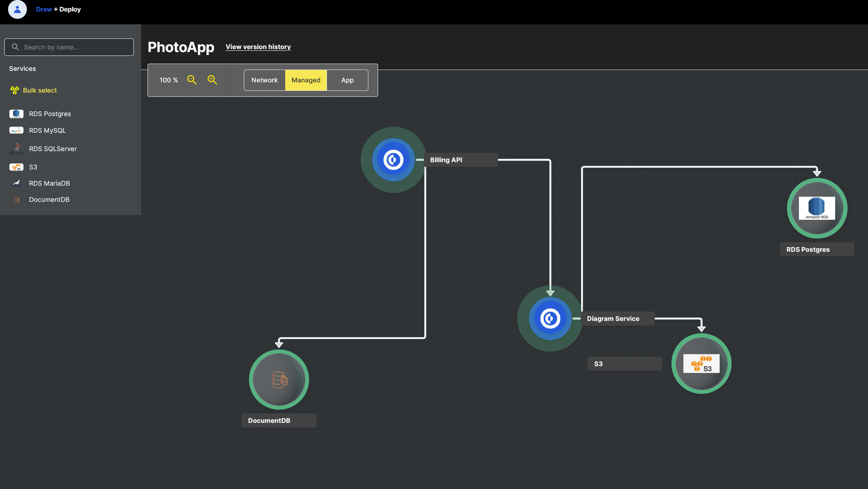
Task: Click the Draw + Deploy brand link
Action: [58, 9]
